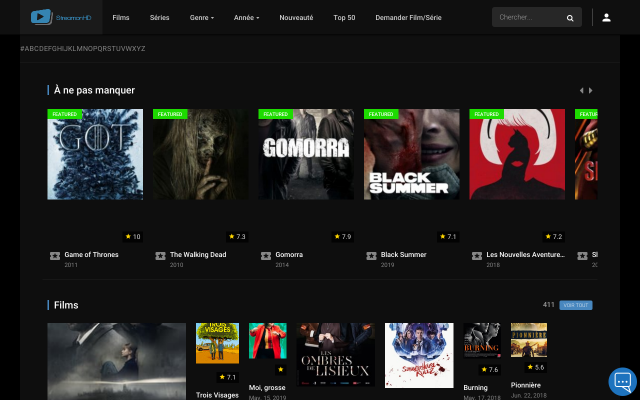
Task: Click the star rating 7.9 badge
Action: (x=342, y=237)
